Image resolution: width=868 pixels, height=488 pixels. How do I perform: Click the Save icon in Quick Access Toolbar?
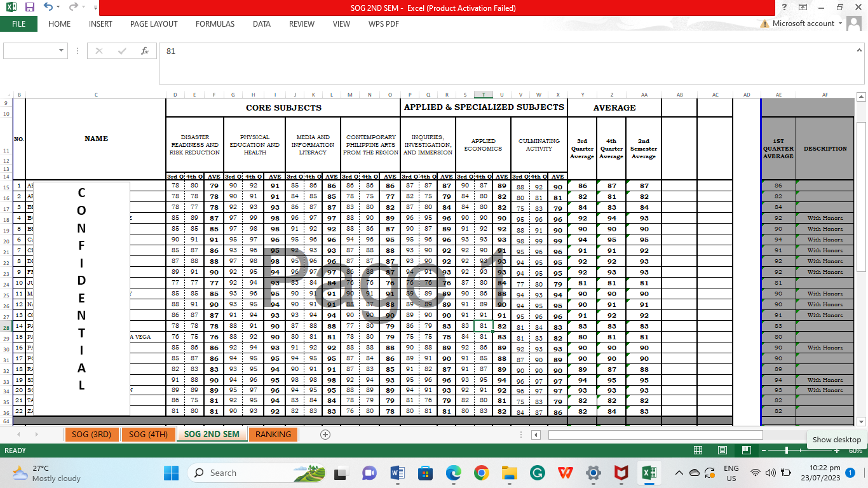[29, 8]
